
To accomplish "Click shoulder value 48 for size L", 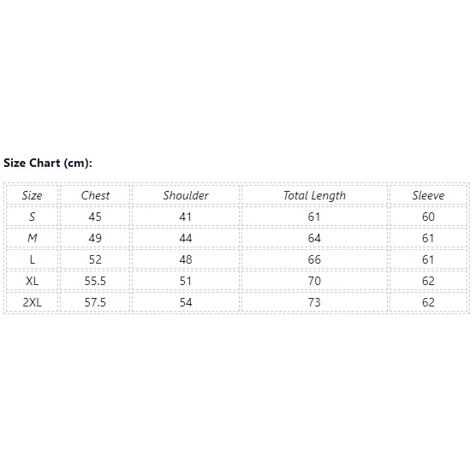I will (x=186, y=259).
